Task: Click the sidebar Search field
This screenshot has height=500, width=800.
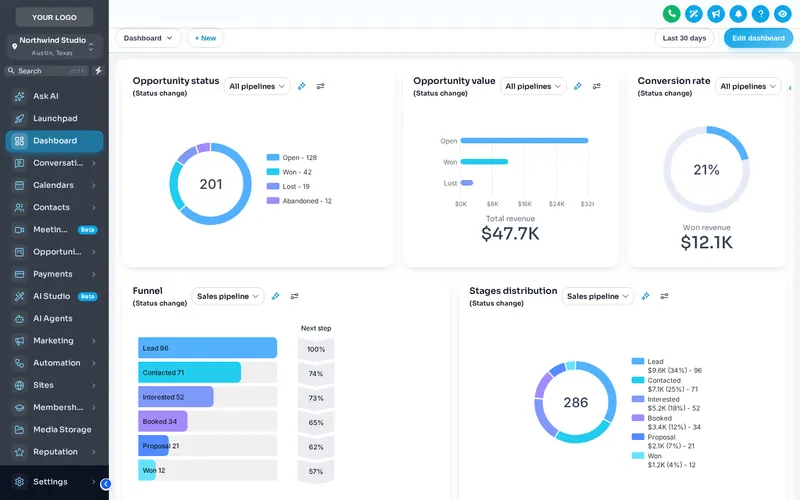Action: pyautogui.click(x=47, y=71)
